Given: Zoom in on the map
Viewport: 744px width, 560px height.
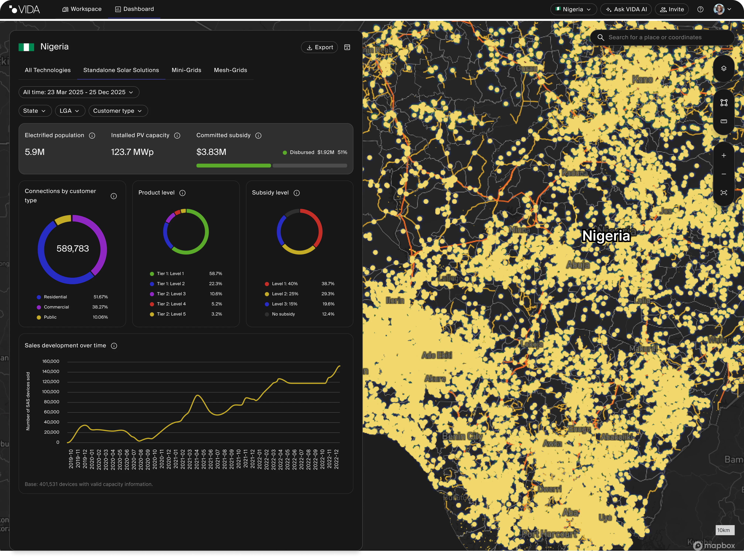Looking at the screenshot, I should 724,155.
